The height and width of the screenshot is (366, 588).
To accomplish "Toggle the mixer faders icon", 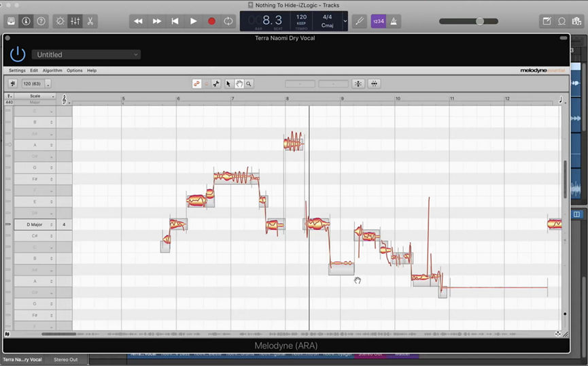I will pos(75,21).
